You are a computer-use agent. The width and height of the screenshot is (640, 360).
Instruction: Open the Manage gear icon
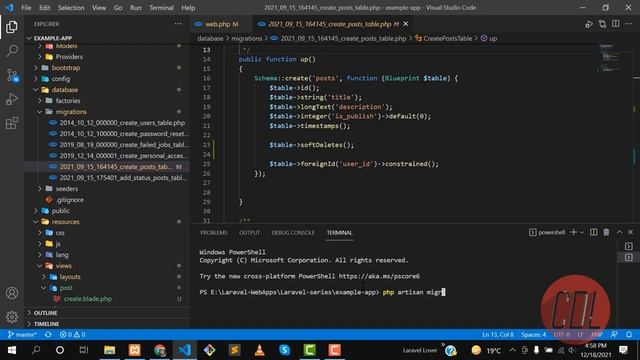[x=12, y=317]
